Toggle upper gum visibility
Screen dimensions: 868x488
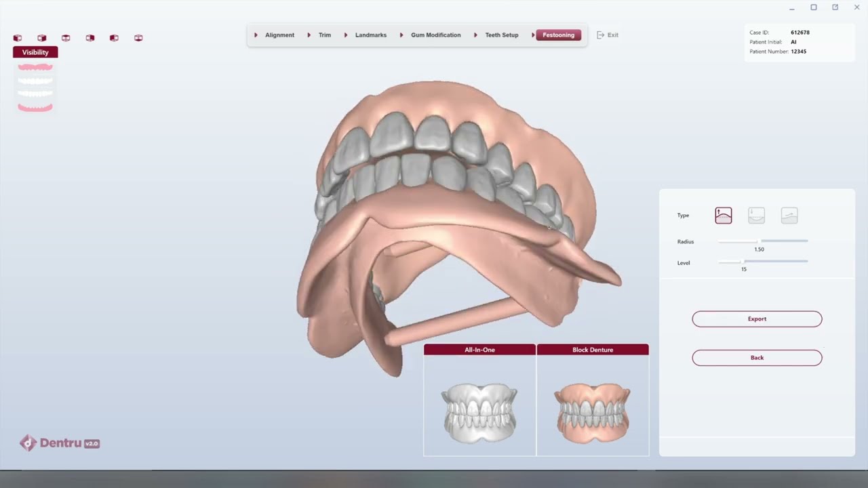click(35, 67)
